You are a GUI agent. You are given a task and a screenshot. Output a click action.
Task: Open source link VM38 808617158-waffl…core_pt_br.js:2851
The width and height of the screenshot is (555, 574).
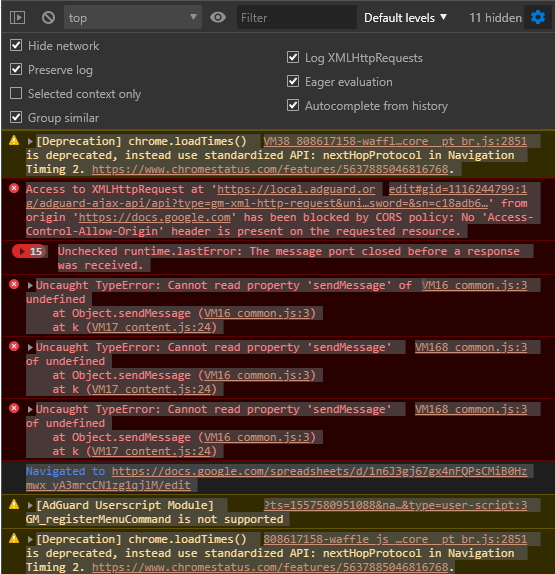pos(395,141)
